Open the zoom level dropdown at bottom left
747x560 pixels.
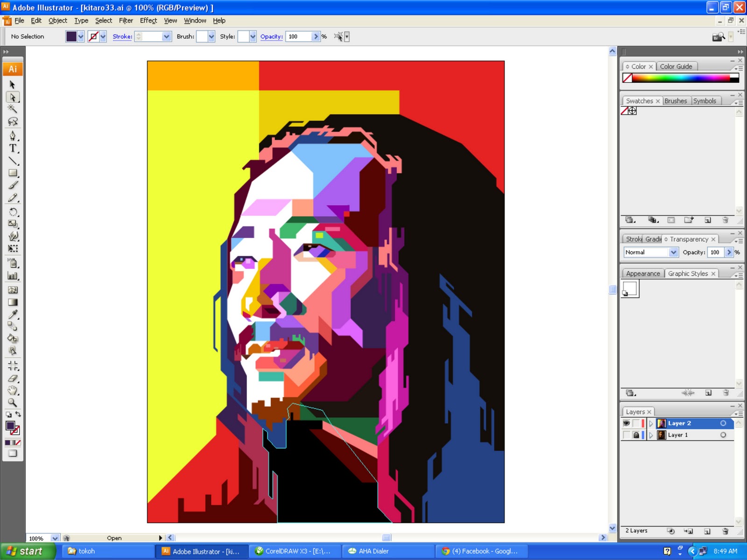point(55,538)
